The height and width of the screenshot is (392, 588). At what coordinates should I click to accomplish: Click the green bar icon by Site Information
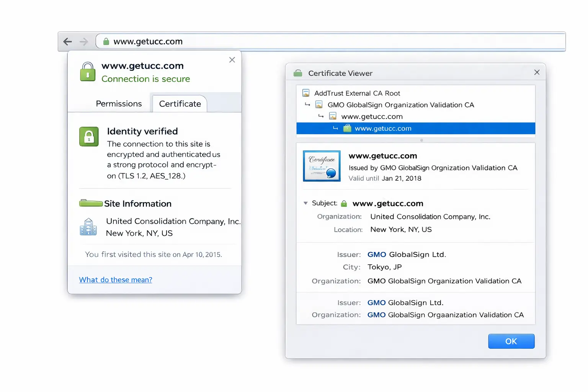[91, 203]
